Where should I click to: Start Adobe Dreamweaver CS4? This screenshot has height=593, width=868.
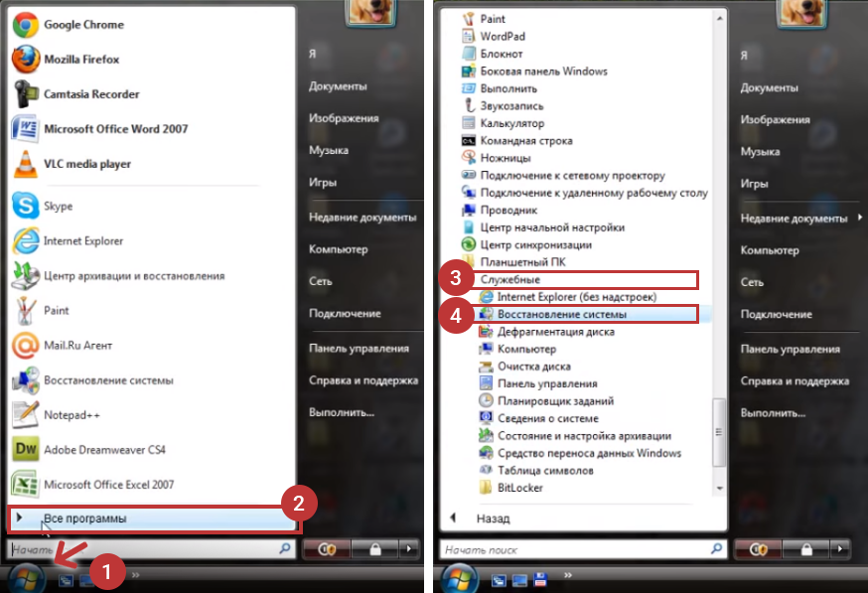[x=89, y=450]
